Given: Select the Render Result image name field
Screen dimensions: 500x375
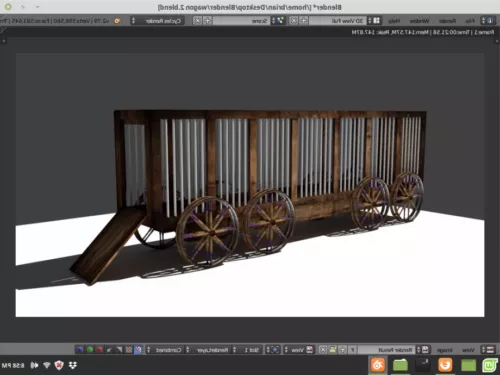Looking at the screenshot, I should click(x=387, y=350).
